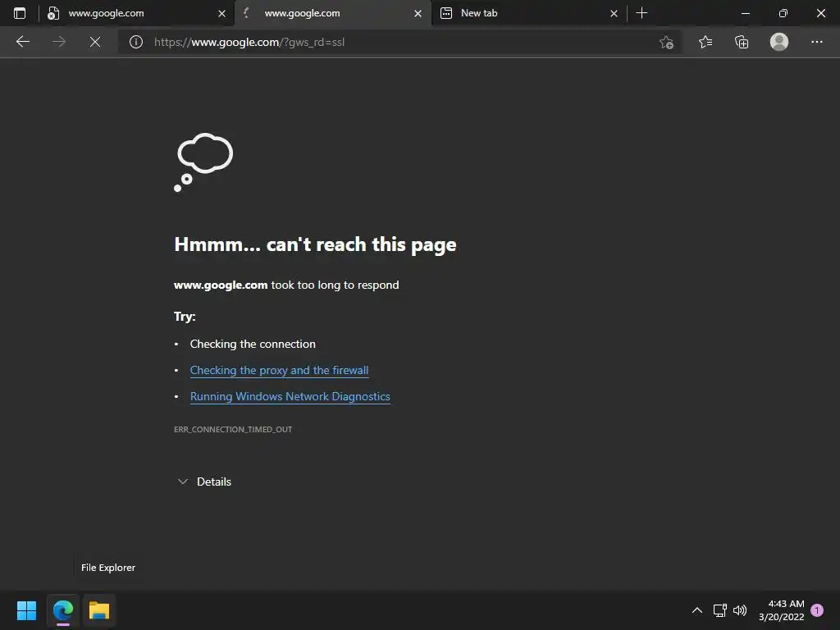Switch to the first www.google.com tab
The width and height of the screenshot is (840, 630).
tap(136, 13)
